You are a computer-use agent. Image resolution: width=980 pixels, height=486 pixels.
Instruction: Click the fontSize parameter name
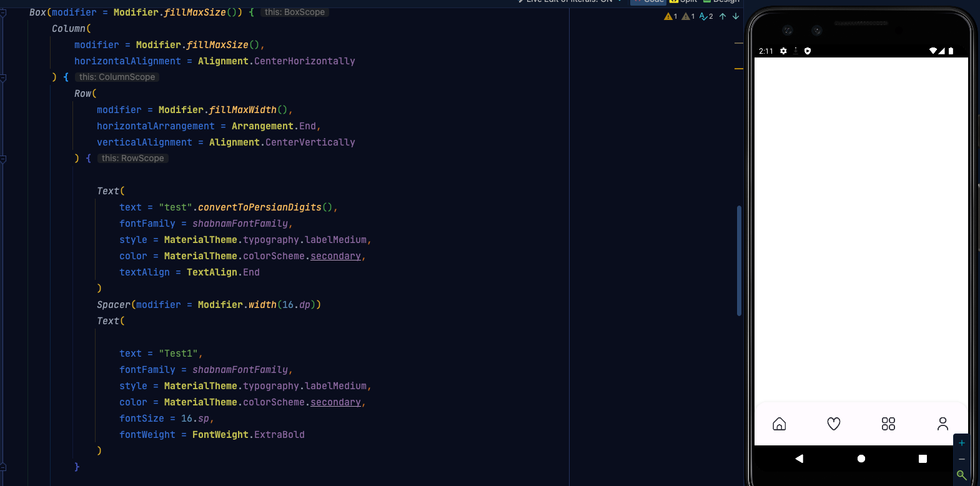point(142,419)
